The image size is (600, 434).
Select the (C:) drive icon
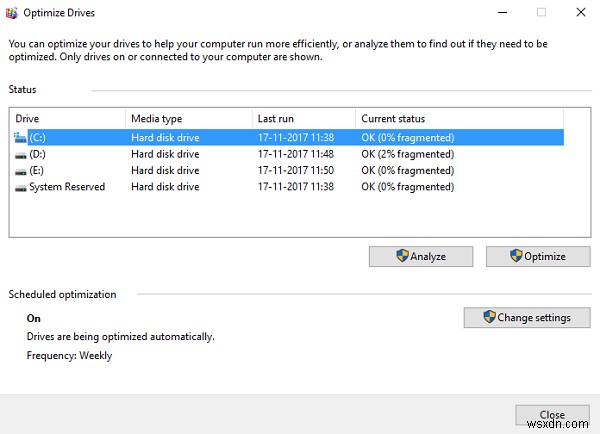tap(20, 137)
